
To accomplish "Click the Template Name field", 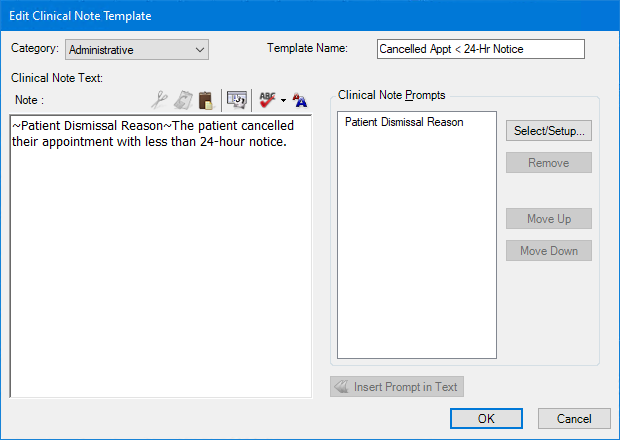I will coord(479,49).
